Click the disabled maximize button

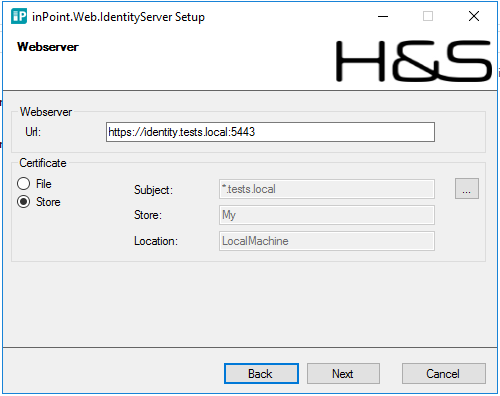[x=428, y=16]
